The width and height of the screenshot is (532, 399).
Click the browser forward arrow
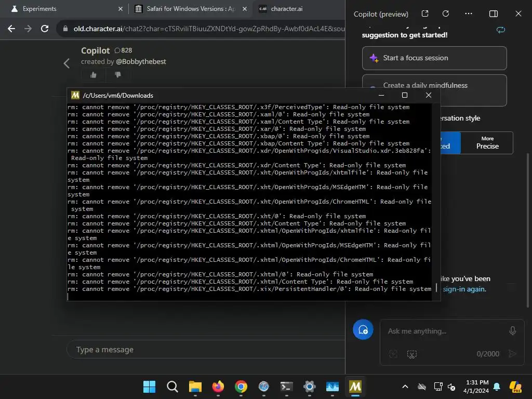28,29
